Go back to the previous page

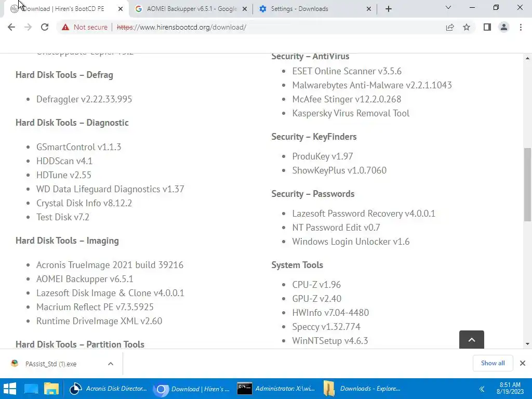pos(11,27)
